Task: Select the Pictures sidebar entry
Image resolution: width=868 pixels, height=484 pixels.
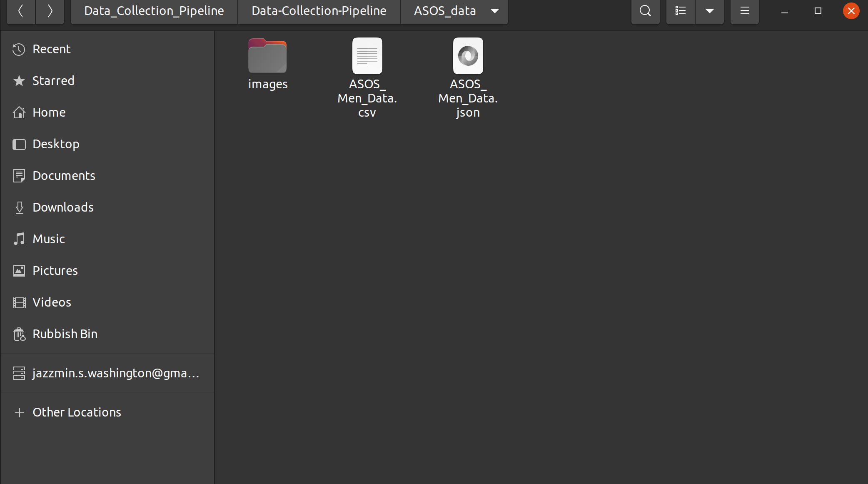Action: tap(55, 270)
